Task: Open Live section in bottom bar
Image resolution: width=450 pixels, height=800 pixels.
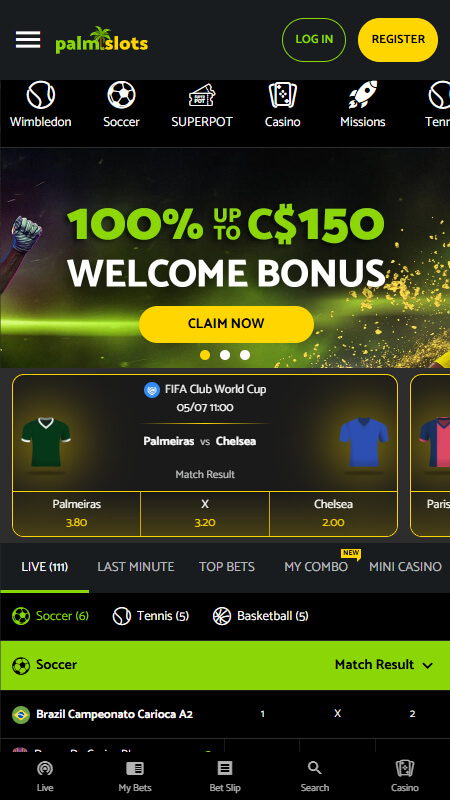Action: pyautogui.click(x=45, y=776)
